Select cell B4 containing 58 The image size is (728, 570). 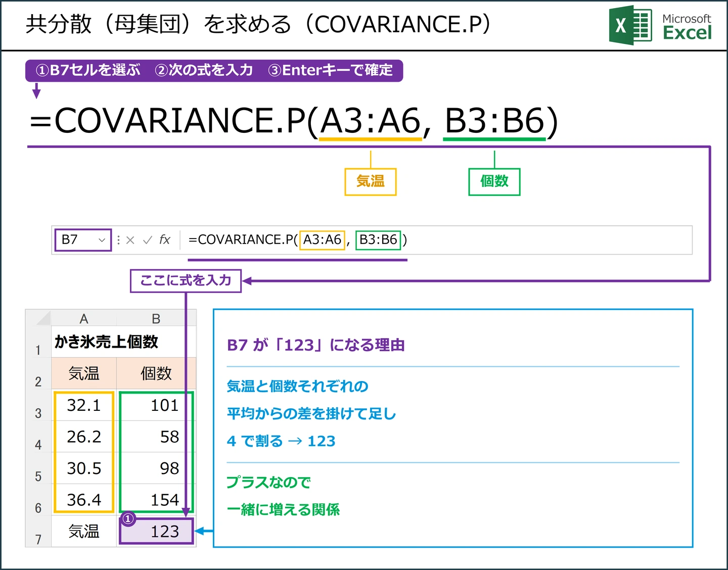[x=156, y=437]
